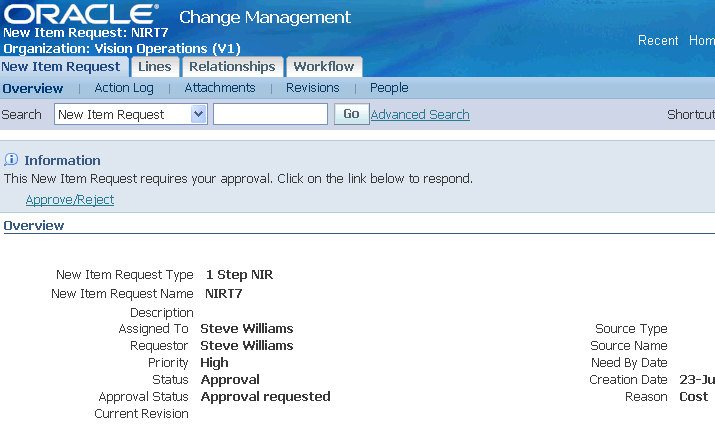Click the 'Information' heading
The image size is (715, 427).
click(62, 161)
